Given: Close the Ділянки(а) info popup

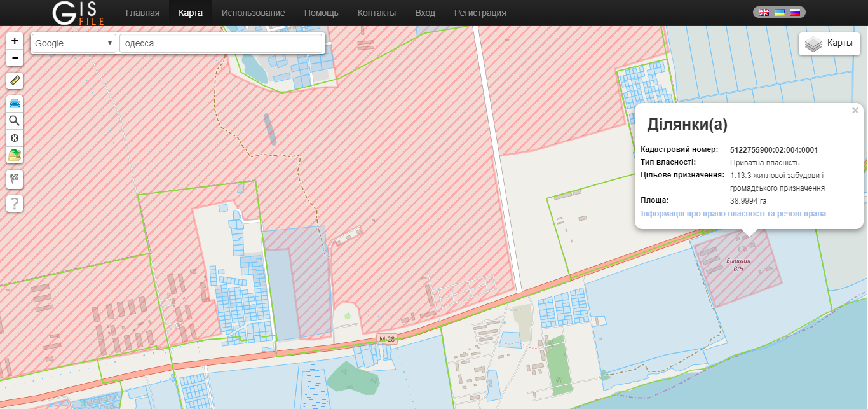Looking at the screenshot, I should click(x=855, y=111).
